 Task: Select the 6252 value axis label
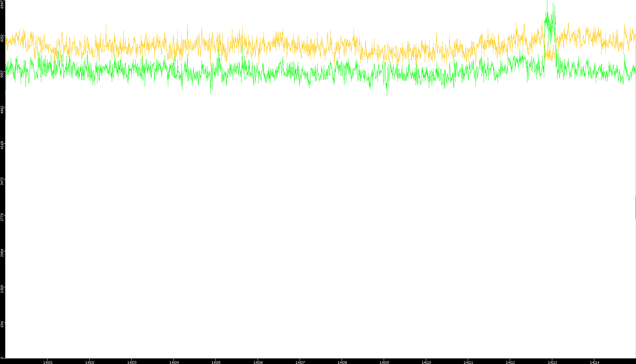point(2,38)
